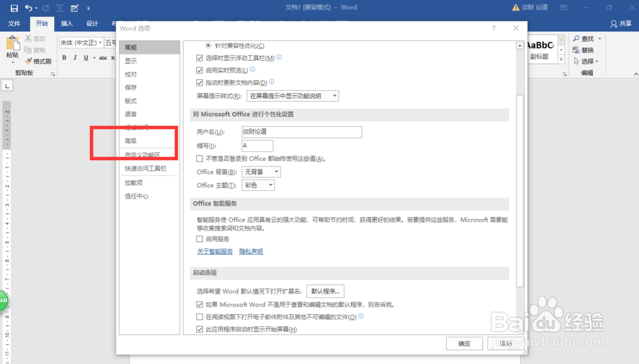Toggle Underline formatting
Viewport: 639px width, 364px height.
[86, 58]
